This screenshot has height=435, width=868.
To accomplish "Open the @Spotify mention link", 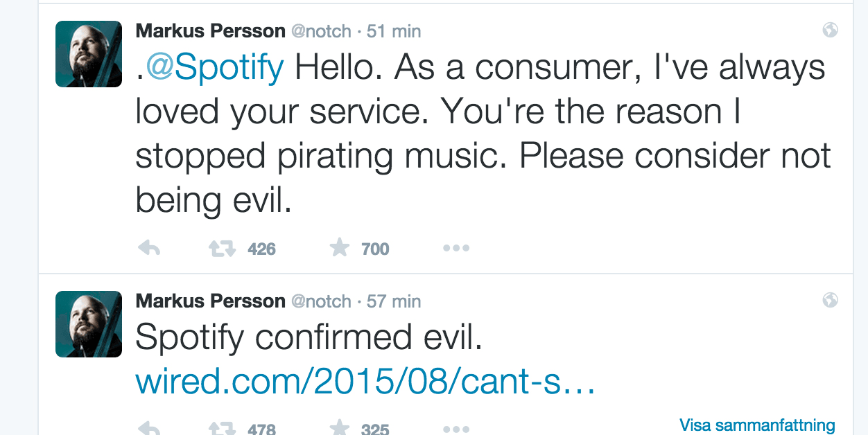I will click(215, 68).
